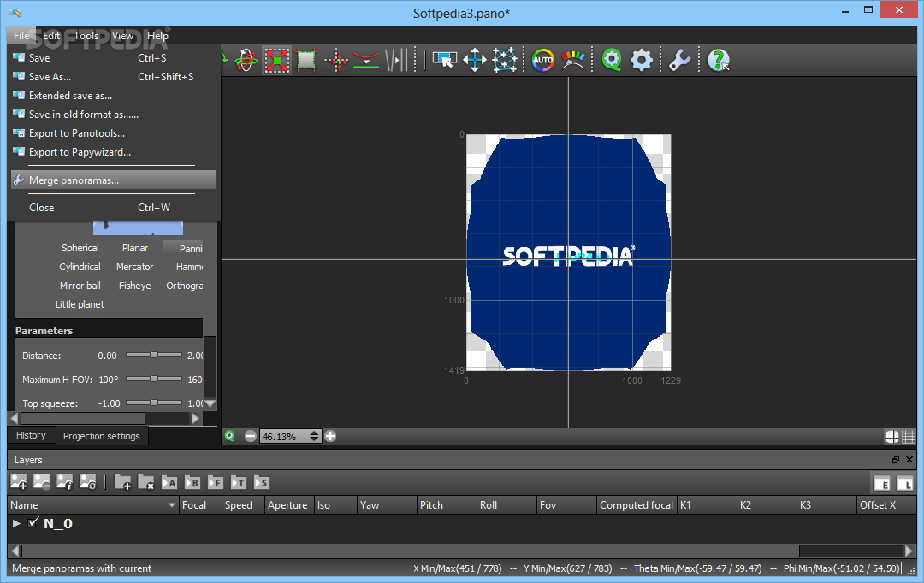924x583 pixels.
Task: Remove image with minus picture icon
Action: point(42,482)
